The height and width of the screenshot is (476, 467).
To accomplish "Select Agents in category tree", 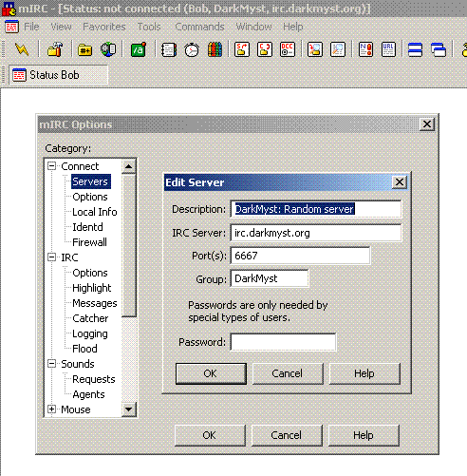I will (88, 394).
